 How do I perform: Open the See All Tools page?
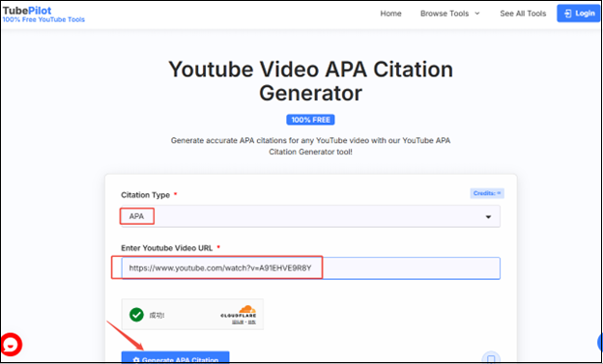click(523, 14)
